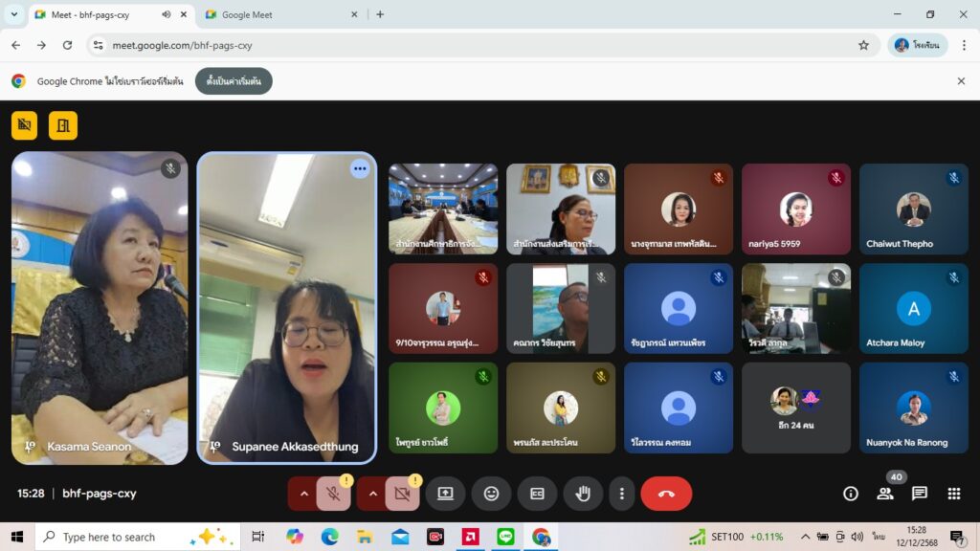Expand video settings chevron beside camera
Image resolution: width=980 pixels, height=551 pixels.
pyautogui.click(x=373, y=494)
